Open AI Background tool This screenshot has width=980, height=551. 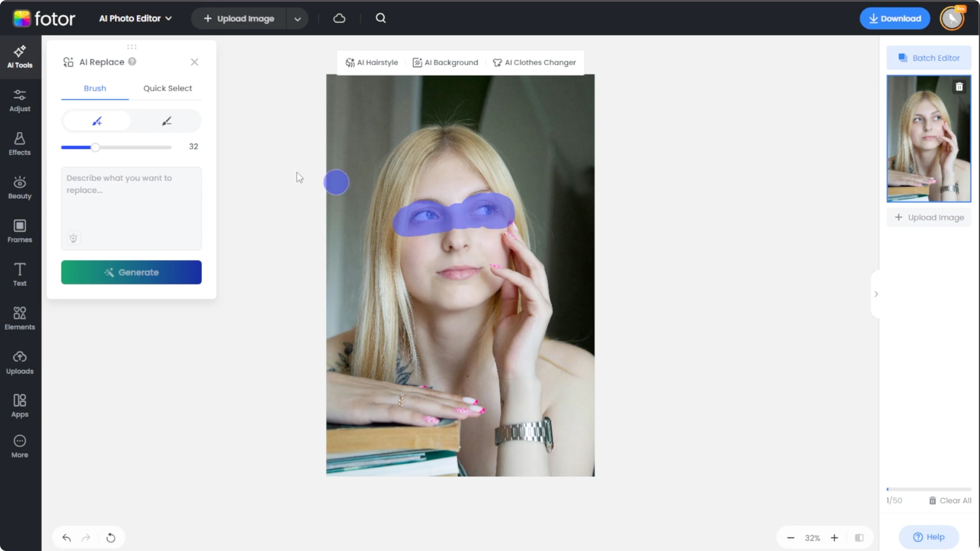point(446,62)
